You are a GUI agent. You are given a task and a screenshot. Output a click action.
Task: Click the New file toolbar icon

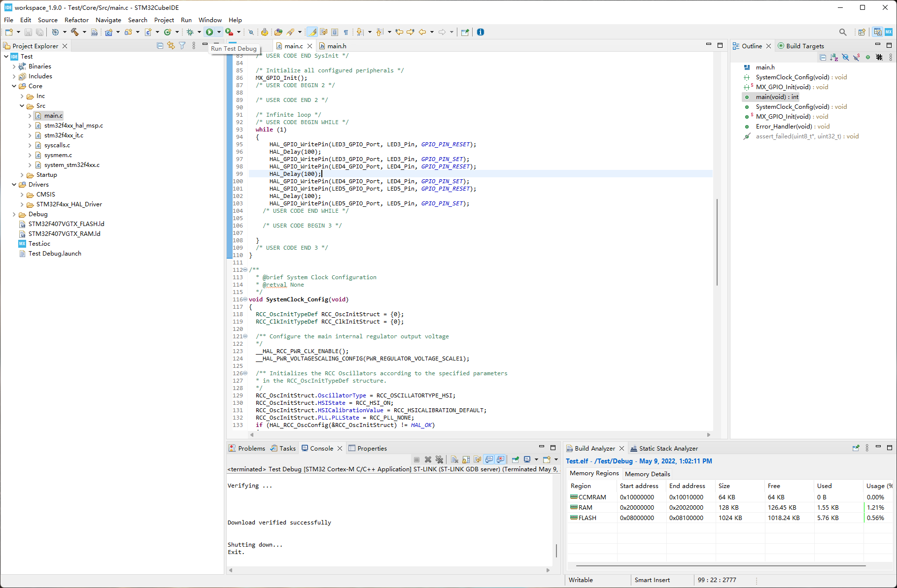pos(9,32)
